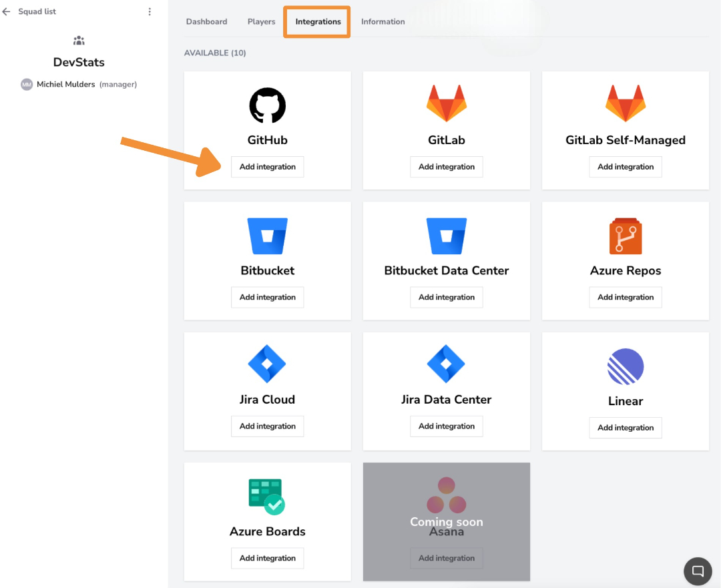The height and width of the screenshot is (588, 721).
Task: Click the GitLab card title
Action: pos(447,140)
